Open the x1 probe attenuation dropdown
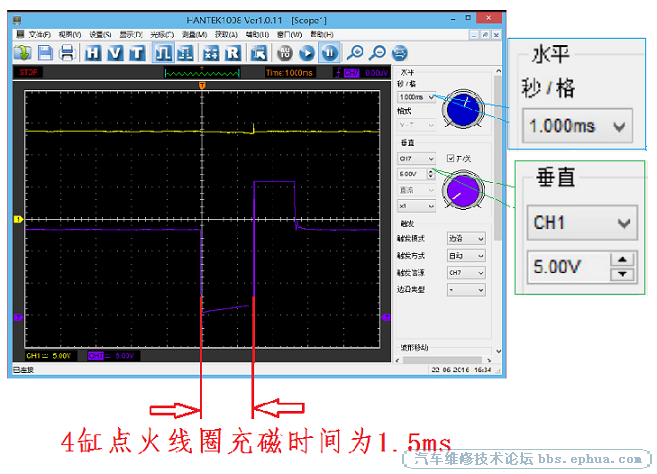The height and width of the screenshot is (474, 657). 416,206
